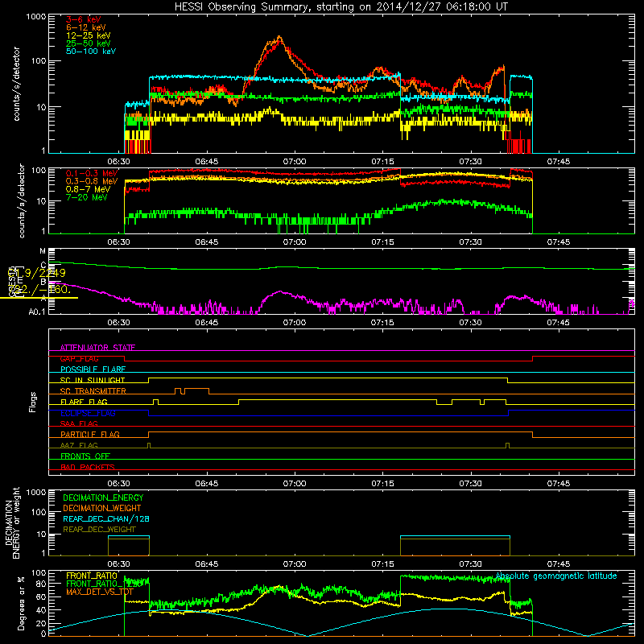This screenshot has width=644, height=644.
Task: Click the 'A0.1' label on GOES axis
Action: click(36, 312)
